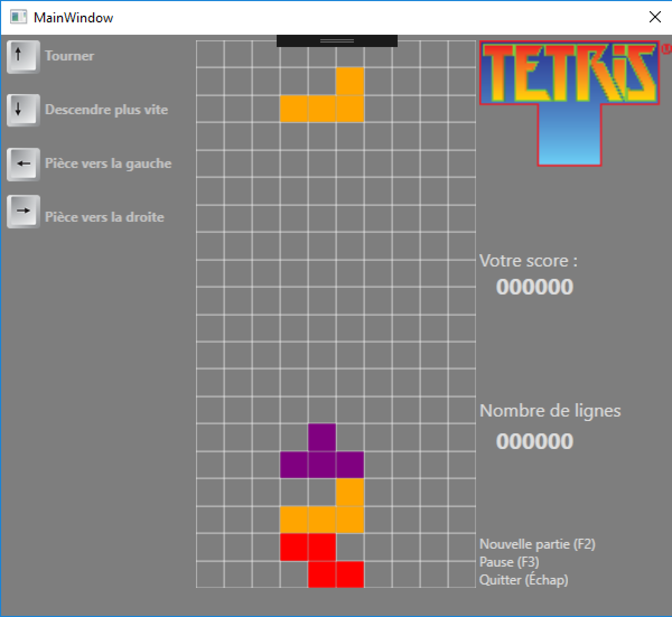Click the 'Pièce vers la droite' label
Image resolution: width=672 pixels, height=617 pixels.
click(x=105, y=217)
